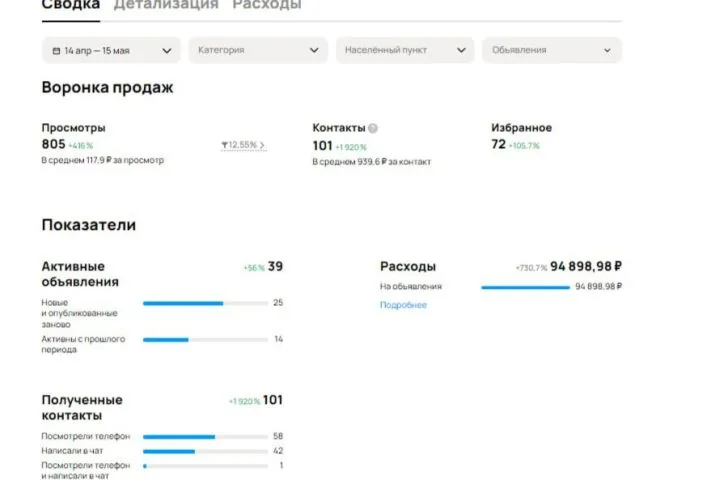Image resolution: width=720 pixels, height=480 pixels.
Task: Expand the Объявления filter dropdown
Action: click(552, 50)
